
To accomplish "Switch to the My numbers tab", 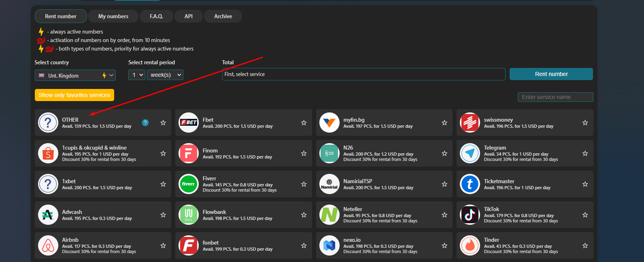I will (113, 16).
